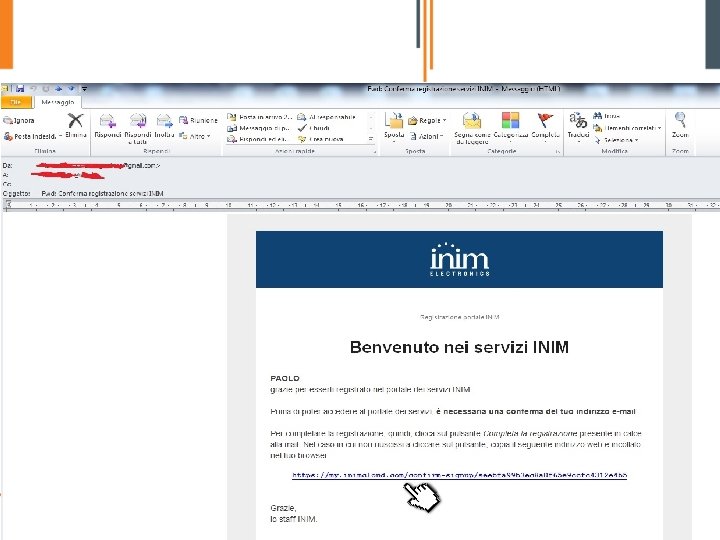Click the horizontal ruler bar
The width and height of the screenshot is (720, 540).
[x=360, y=205]
